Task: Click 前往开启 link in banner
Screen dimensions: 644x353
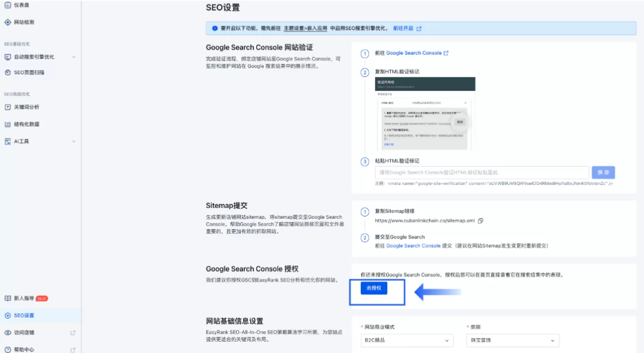Action: (403, 29)
